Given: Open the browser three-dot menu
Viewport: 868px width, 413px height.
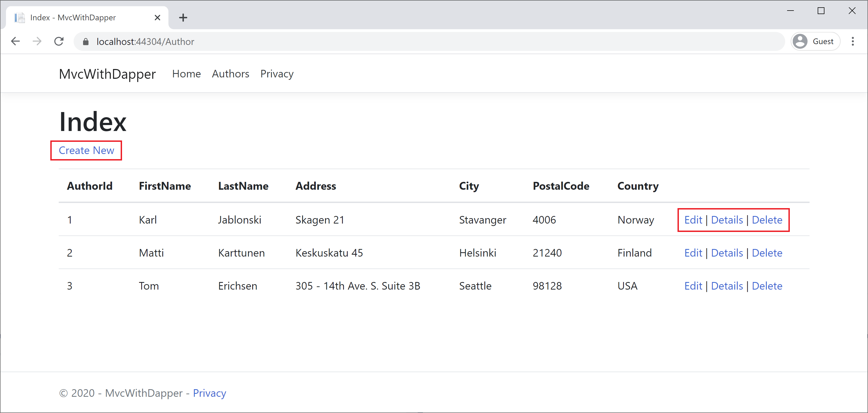Looking at the screenshot, I should click(x=853, y=41).
